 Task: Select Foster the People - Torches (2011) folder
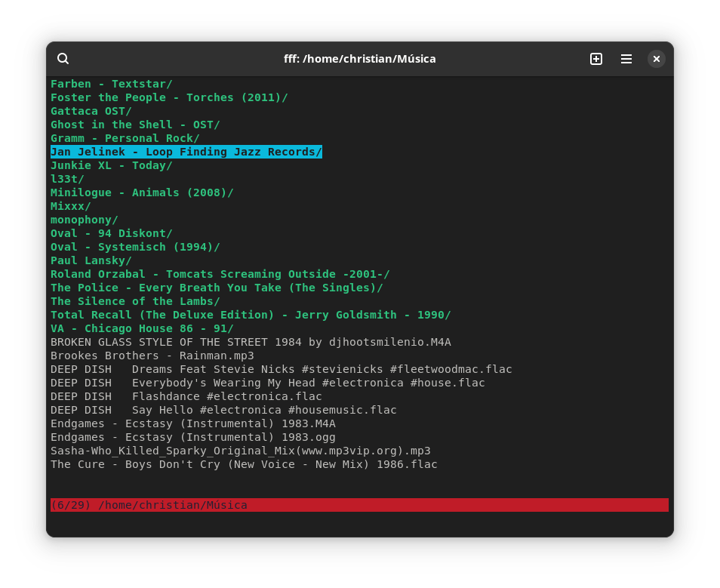tap(169, 97)
